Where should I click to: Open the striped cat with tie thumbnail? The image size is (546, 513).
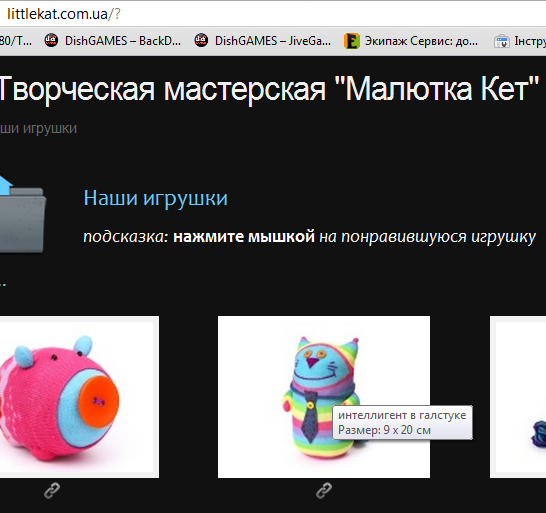[324, 397]
